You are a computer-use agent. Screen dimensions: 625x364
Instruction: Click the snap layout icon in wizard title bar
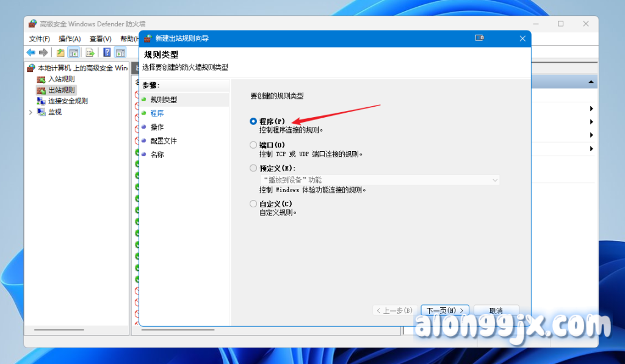click(480, 38)
